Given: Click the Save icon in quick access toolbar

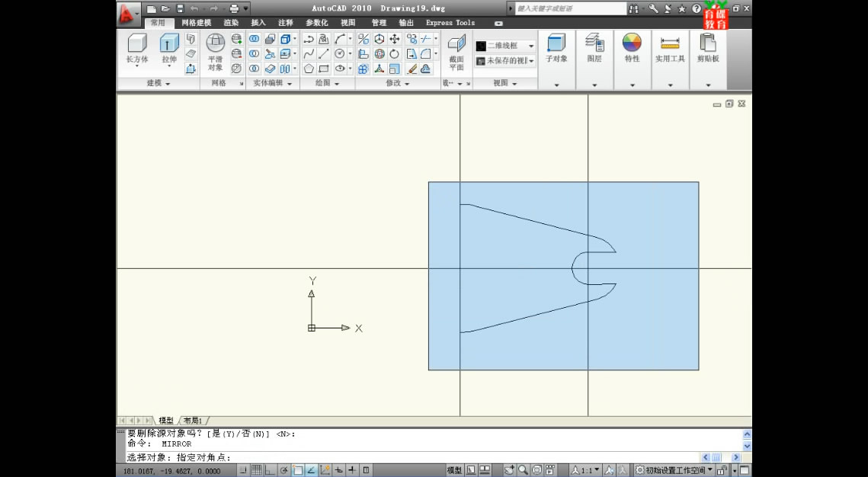Looking at the screenshot, I should [180, 9].
